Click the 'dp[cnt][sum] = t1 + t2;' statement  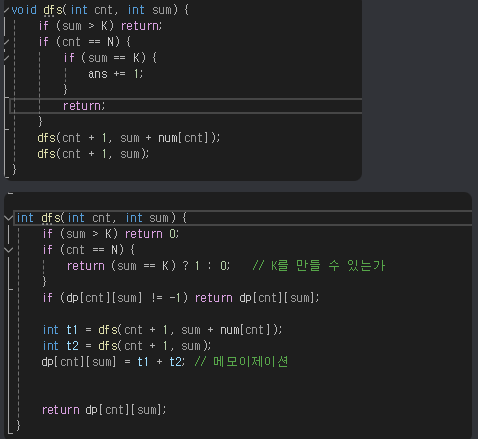113,362
